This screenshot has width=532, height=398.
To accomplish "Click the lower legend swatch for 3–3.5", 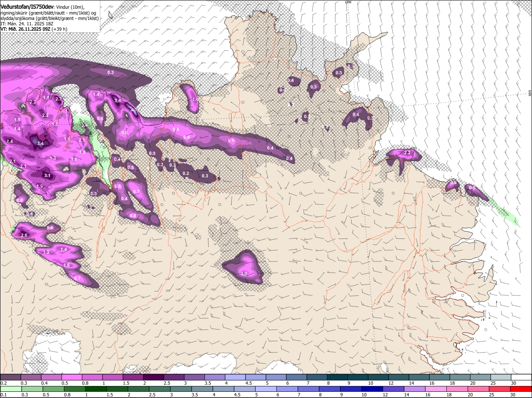I will point(182,389).
